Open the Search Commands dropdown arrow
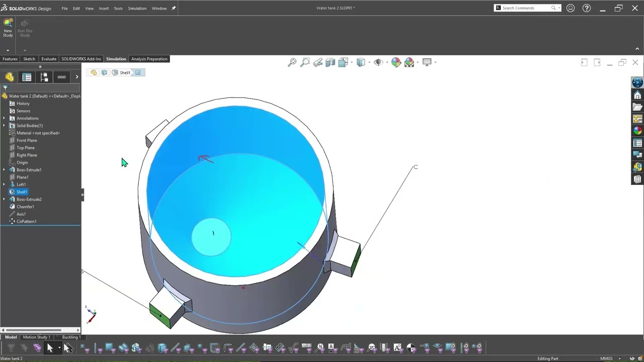 click(x=559, y=8)
